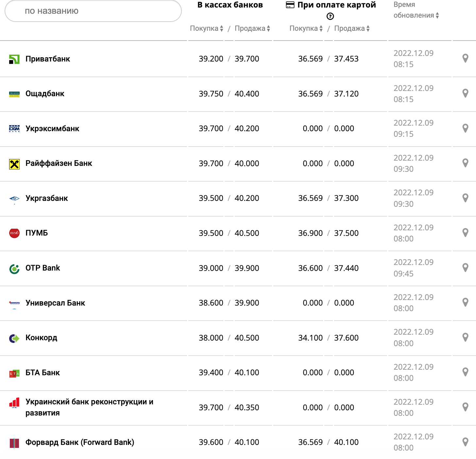Sort by cash desk Продажа column
This screenshot has height=459, width=476.
tap(252, 28)
